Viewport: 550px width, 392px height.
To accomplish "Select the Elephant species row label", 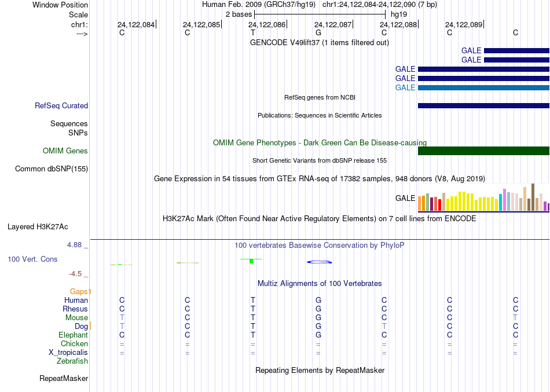I will [x=74, y=335].
